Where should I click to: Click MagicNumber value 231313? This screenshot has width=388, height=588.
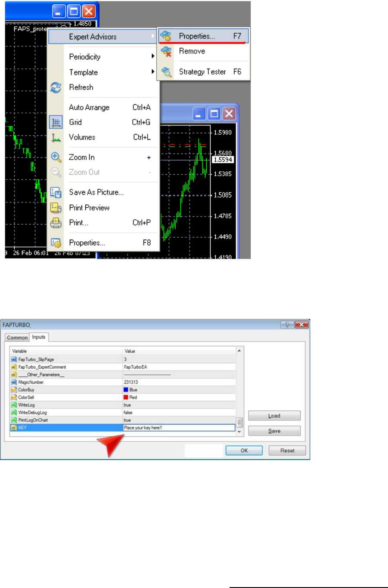[131, 382]
